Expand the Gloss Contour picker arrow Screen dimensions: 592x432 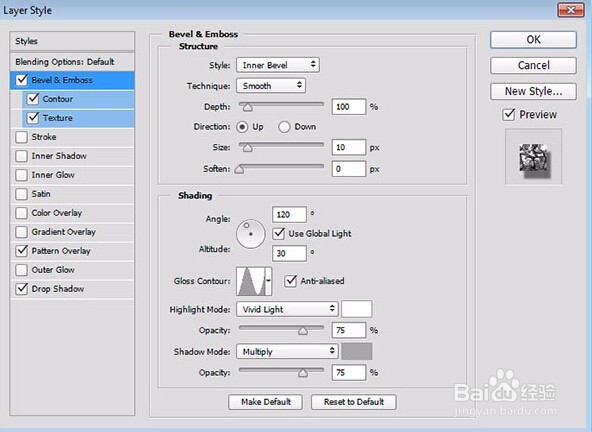pyautogui.click(x=268, y=281)
